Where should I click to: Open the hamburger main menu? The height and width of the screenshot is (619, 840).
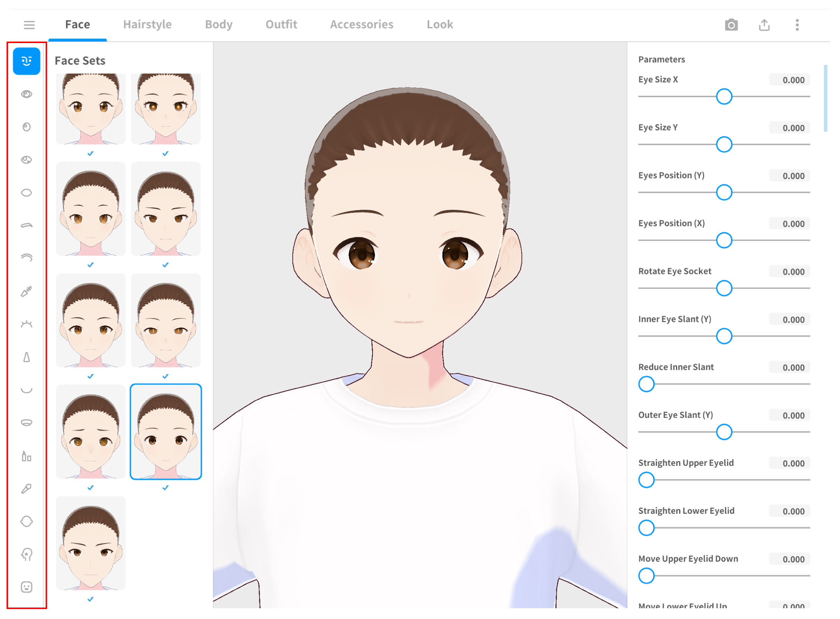point(29,25)
